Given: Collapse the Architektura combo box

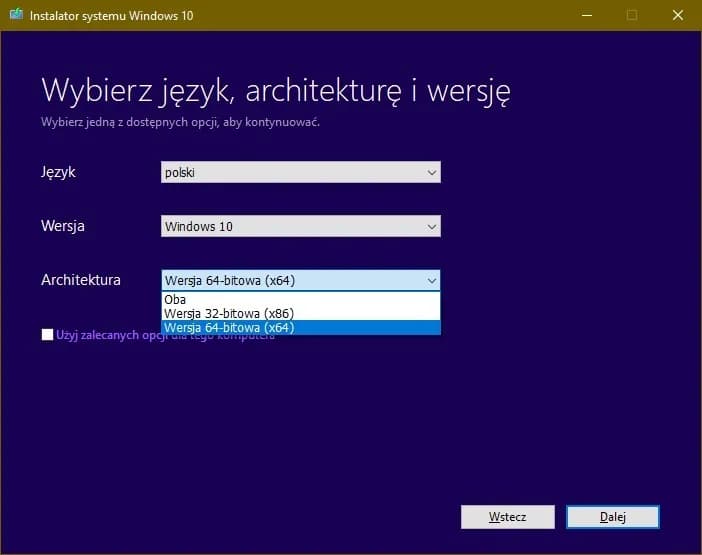Looking at the screenshot, I should 300,280.
